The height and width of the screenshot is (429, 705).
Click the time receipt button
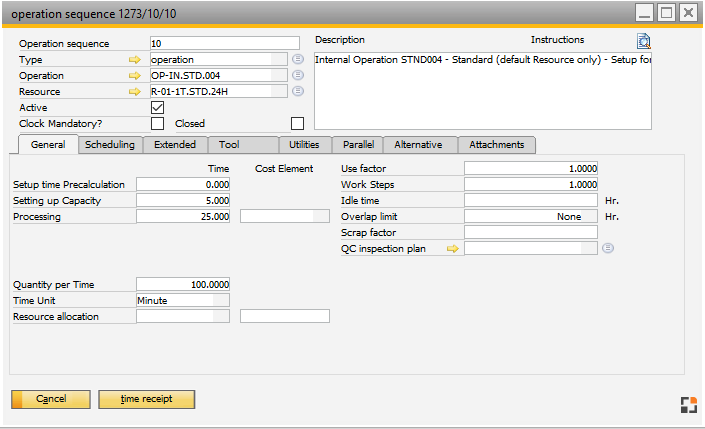click(x=146, y=399)
